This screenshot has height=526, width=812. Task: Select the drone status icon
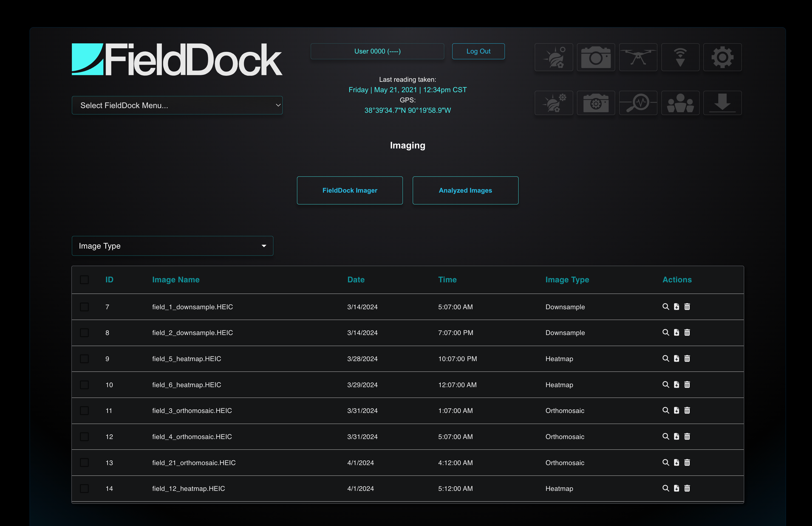[x=639, y=55]
